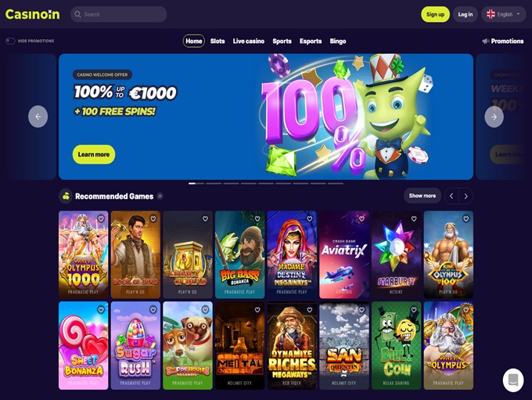Open the English language dropdown
Image resolution: width=532 pixels, height=400 pixels.
504,14
